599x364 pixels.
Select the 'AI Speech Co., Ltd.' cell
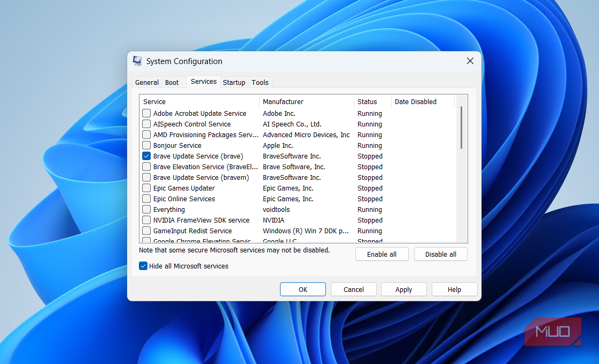pyautogui.click(x=292, y=124)
